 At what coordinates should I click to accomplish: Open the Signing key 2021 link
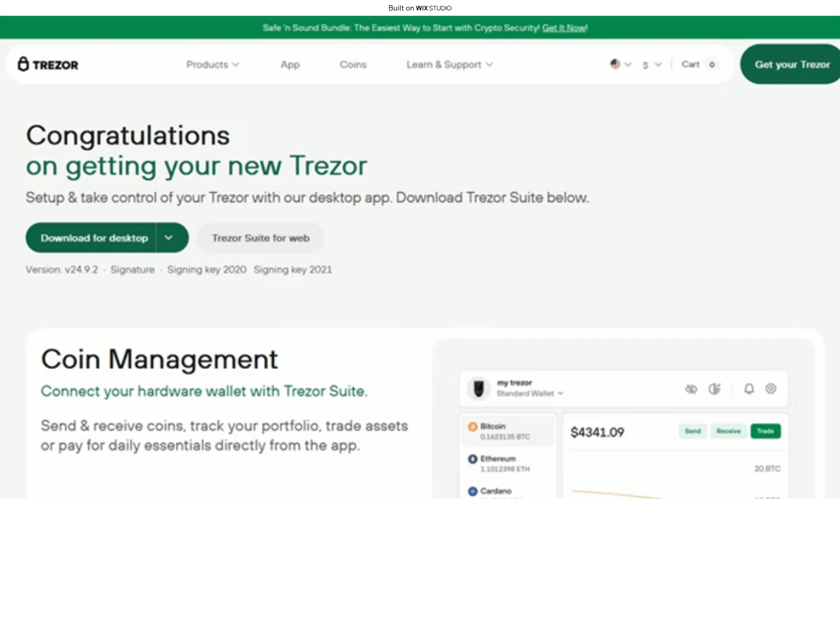click(292, 269)
